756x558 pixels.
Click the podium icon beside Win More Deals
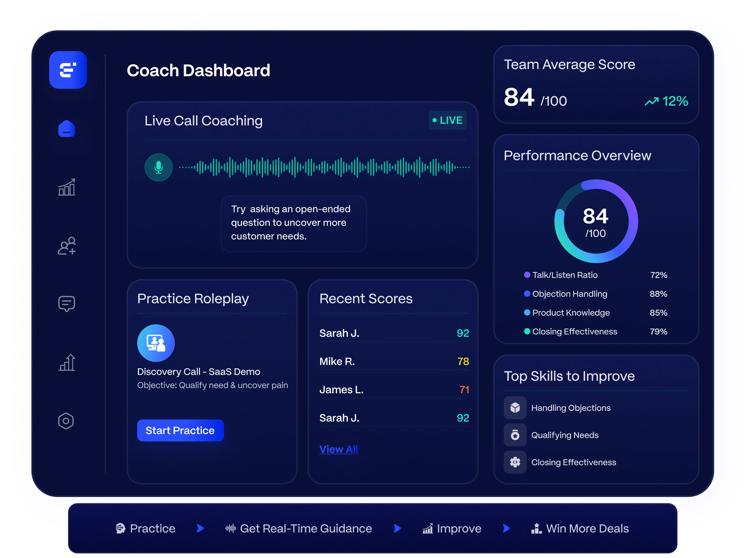point(536,528)
